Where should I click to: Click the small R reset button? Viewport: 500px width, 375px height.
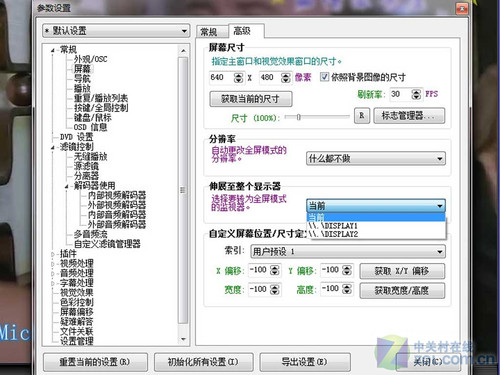362,116
